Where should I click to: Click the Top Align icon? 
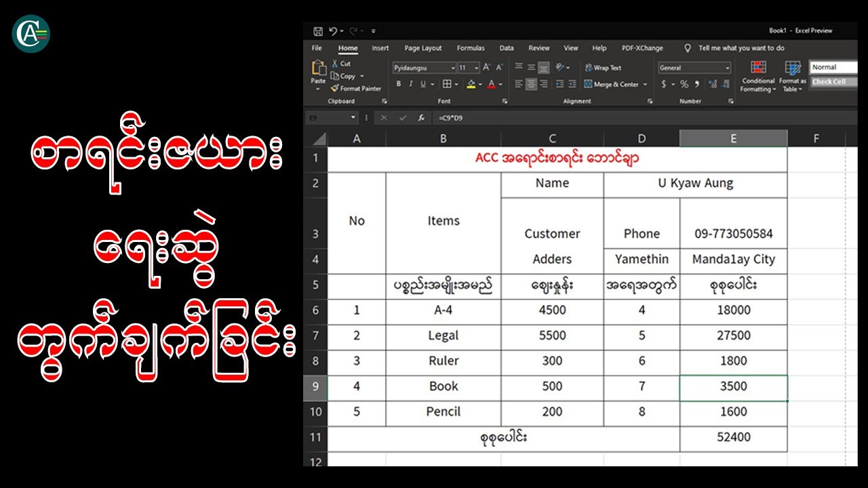point(518,67)
